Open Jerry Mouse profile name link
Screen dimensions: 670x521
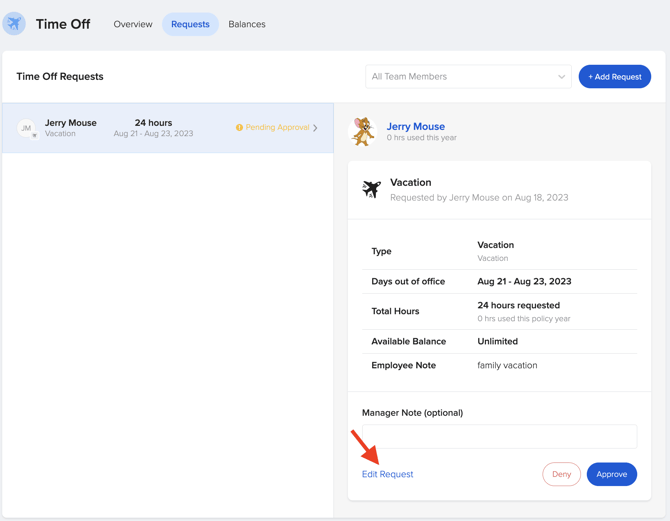[x=416, y=126]
